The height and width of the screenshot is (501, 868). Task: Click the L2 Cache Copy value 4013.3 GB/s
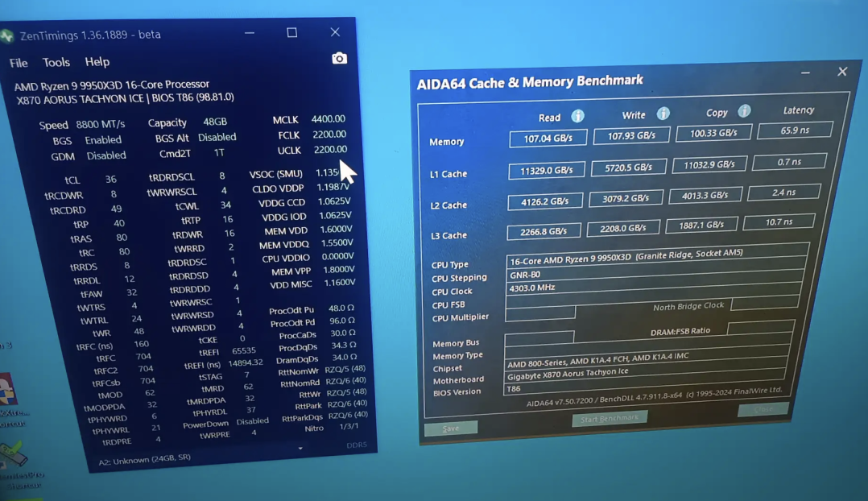click(x=705, y=196)
